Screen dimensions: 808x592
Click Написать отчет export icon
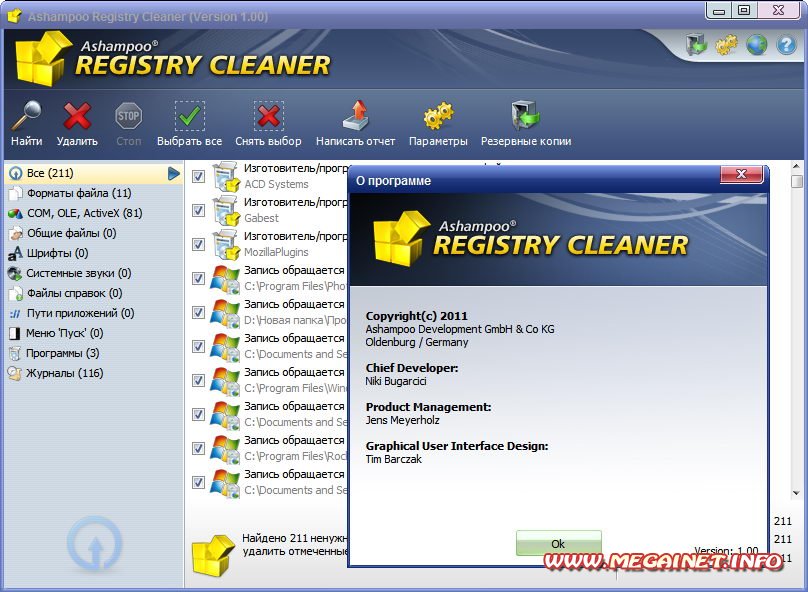356,115
